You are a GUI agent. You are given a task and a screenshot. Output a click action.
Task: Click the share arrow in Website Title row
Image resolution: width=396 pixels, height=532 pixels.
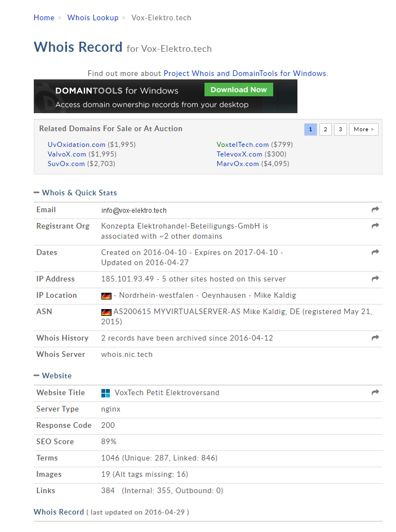[375, 392]
